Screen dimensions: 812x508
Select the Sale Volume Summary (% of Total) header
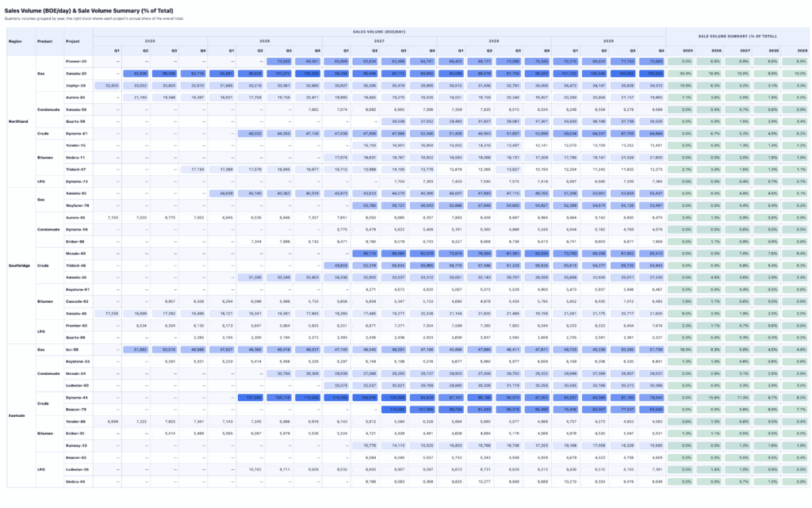(737, 36)
